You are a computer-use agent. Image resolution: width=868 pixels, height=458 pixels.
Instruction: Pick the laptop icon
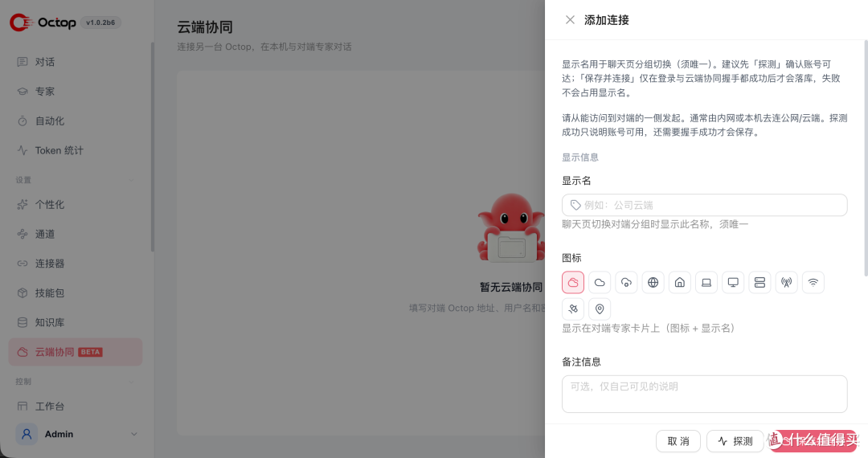coord(706,283)
